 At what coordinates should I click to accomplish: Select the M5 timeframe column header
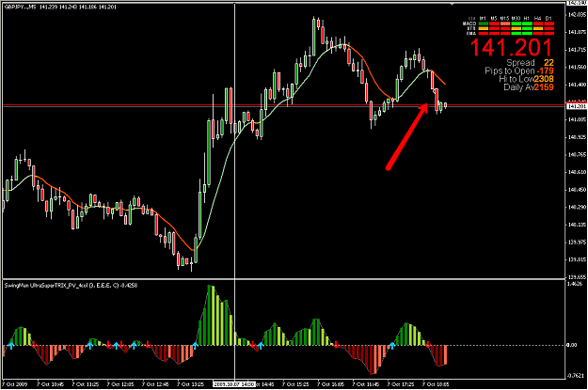point(494,18)
